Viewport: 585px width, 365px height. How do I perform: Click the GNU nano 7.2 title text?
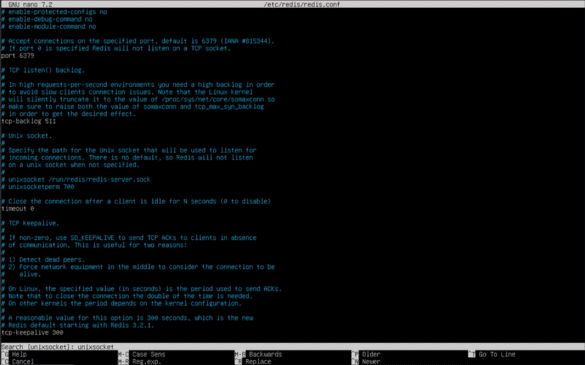(x=30, y=4)
